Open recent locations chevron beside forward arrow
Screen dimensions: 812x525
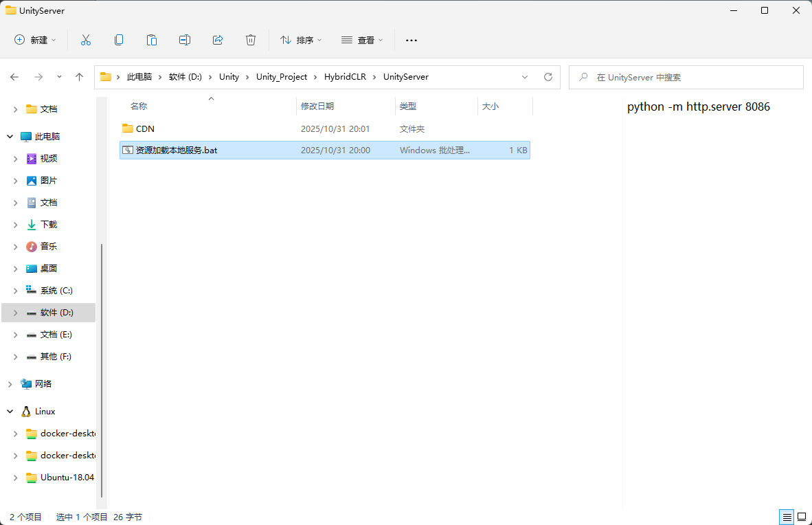[59, 77]
